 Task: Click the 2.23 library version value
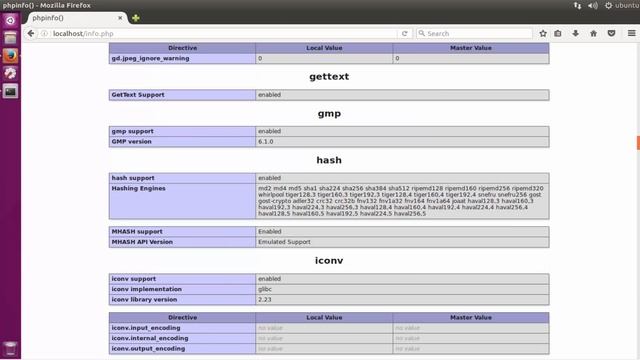point(264,300)
